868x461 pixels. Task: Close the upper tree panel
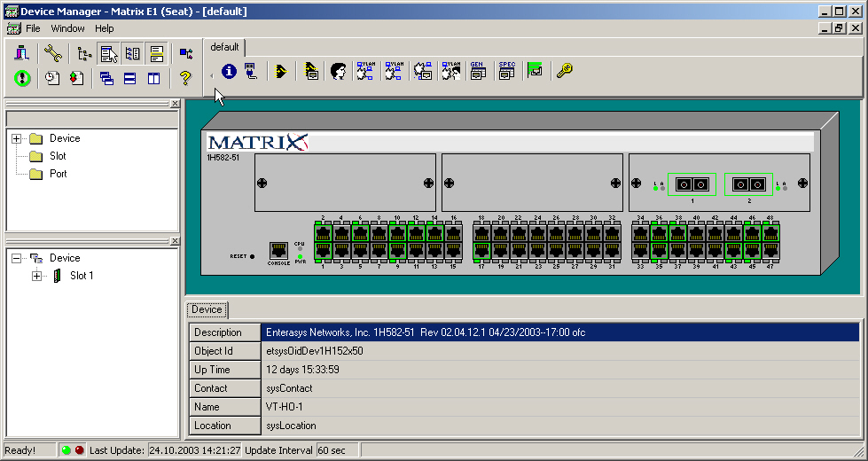click(x=175, y=104)
